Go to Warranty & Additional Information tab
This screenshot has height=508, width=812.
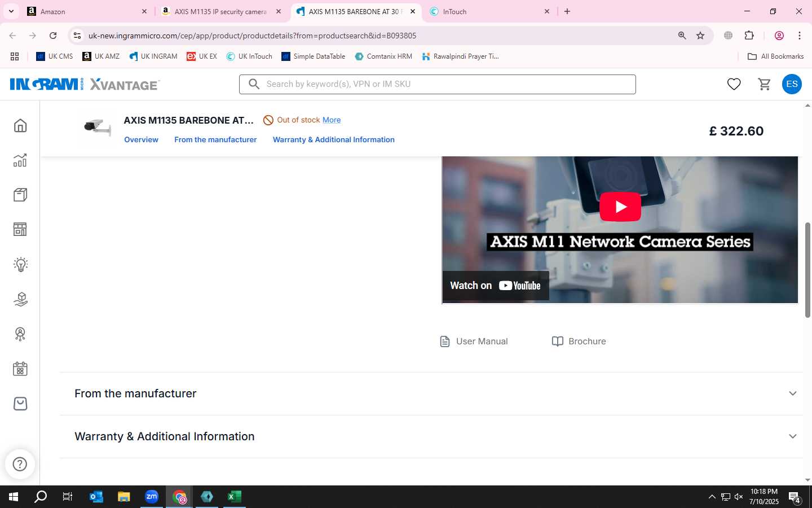334,139
